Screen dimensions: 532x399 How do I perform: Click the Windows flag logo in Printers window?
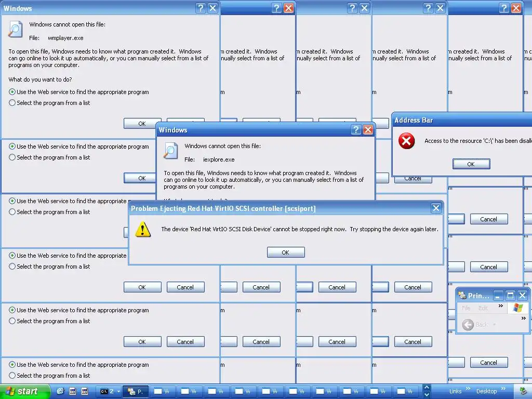pyautogui.click(x=518, y=308)
